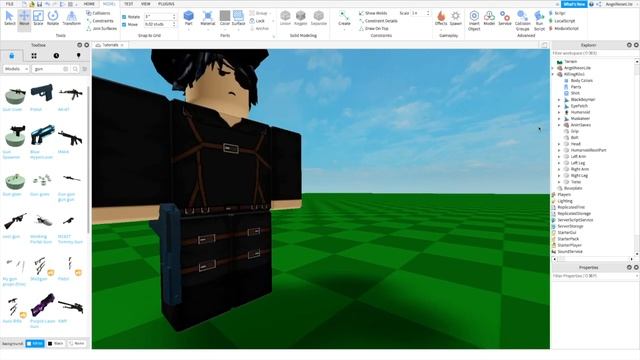This screenshot has height=360, width=640.
Task: Select the Select tool in the ribbon
Action: pos(9,18)
